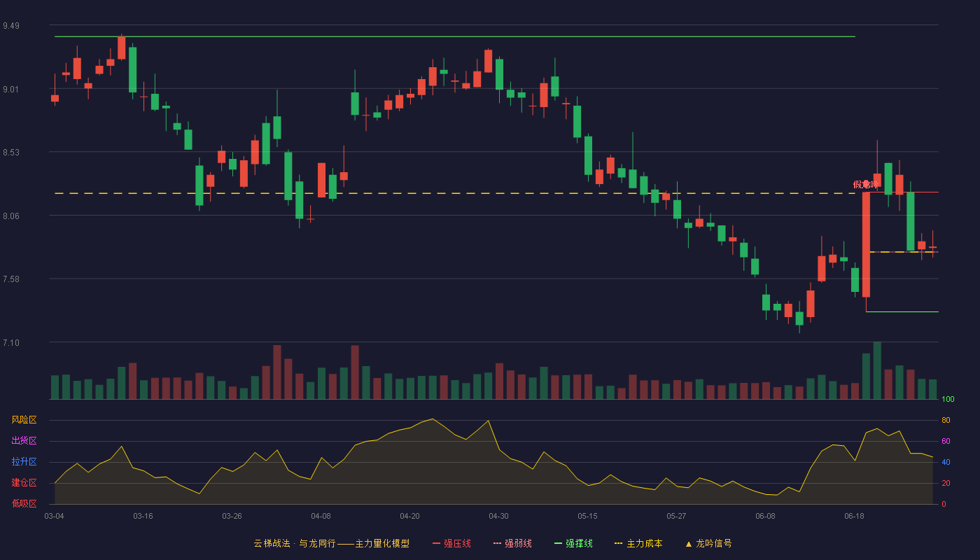Click the tallest green volume bar after 06-18
This screenshot has width=980, height=560.
[x=877, y=370]
